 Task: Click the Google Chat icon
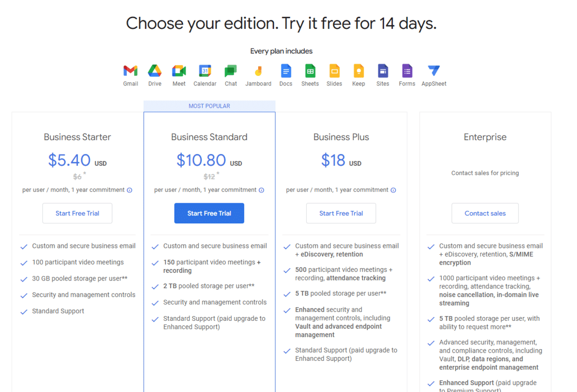pos(231,71)
